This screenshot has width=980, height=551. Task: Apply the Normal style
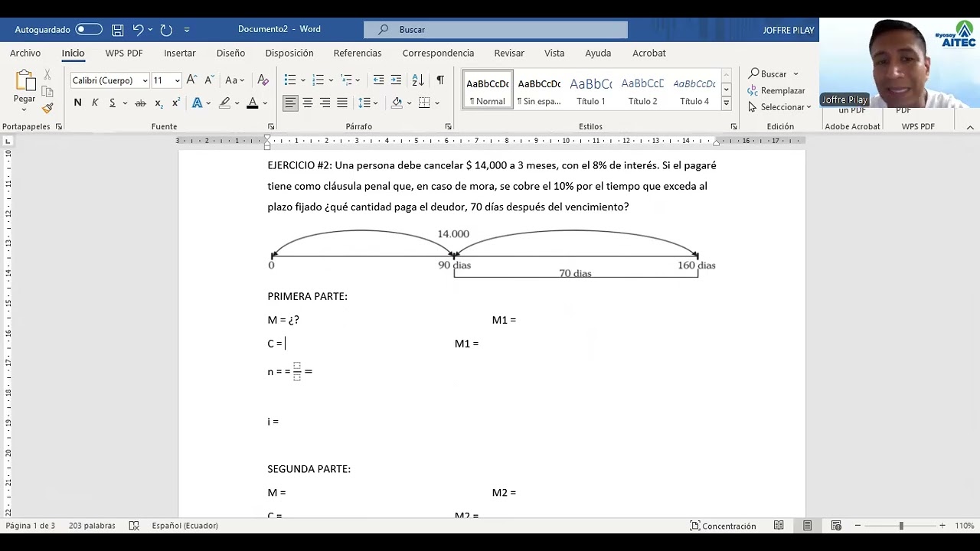(x=488, y=90)
